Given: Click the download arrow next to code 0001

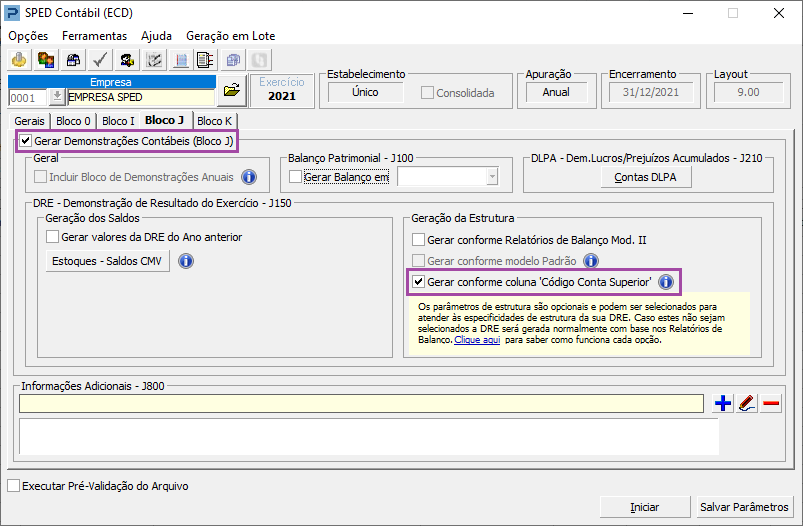Looking at the screenshot, I should coord(57,97).
